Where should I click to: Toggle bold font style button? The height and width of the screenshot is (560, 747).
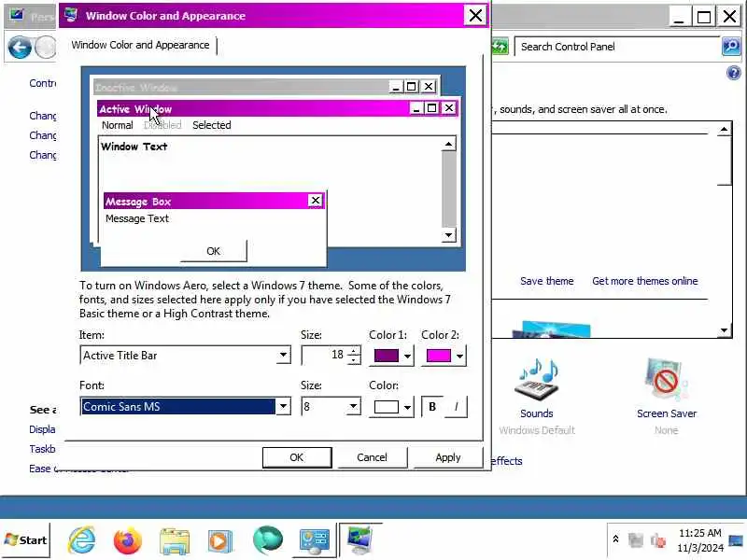(x=432, y=407)
